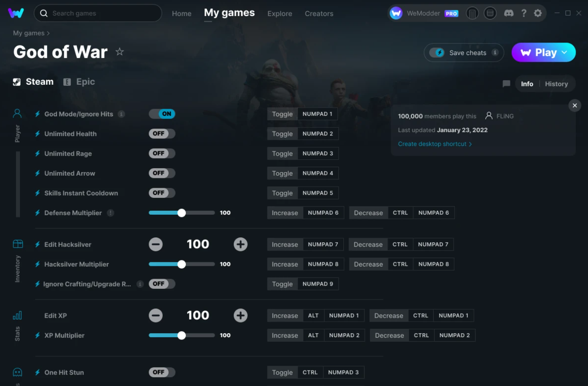Open the Creators tab

coord(319,14)
